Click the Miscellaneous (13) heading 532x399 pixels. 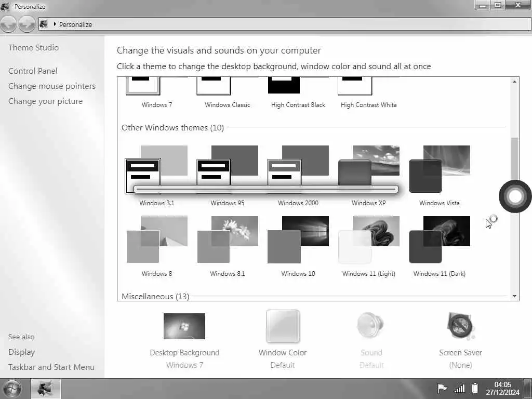click(x=155, y=296)
